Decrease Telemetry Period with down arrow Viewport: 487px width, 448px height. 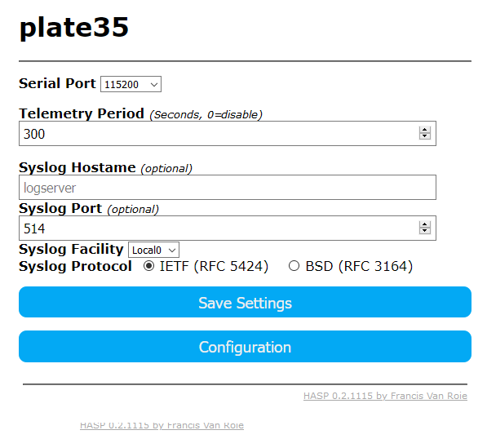pyautogui.click(x=424, y=136)
